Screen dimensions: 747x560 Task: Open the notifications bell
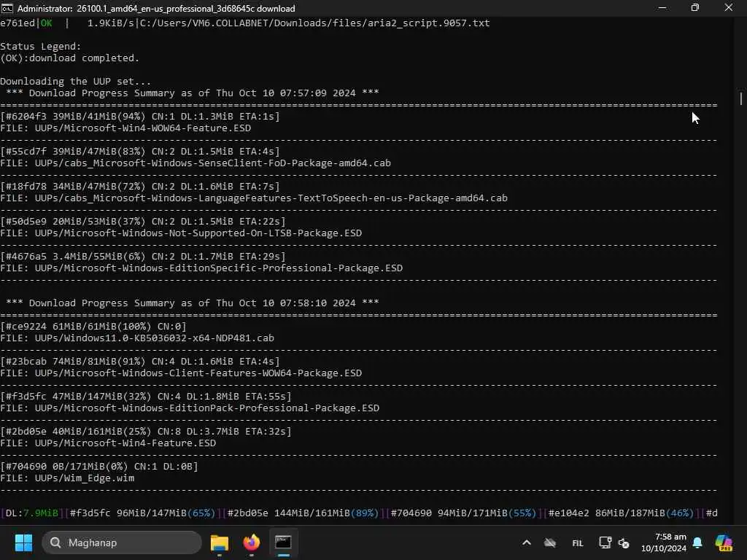pos(697,542)
